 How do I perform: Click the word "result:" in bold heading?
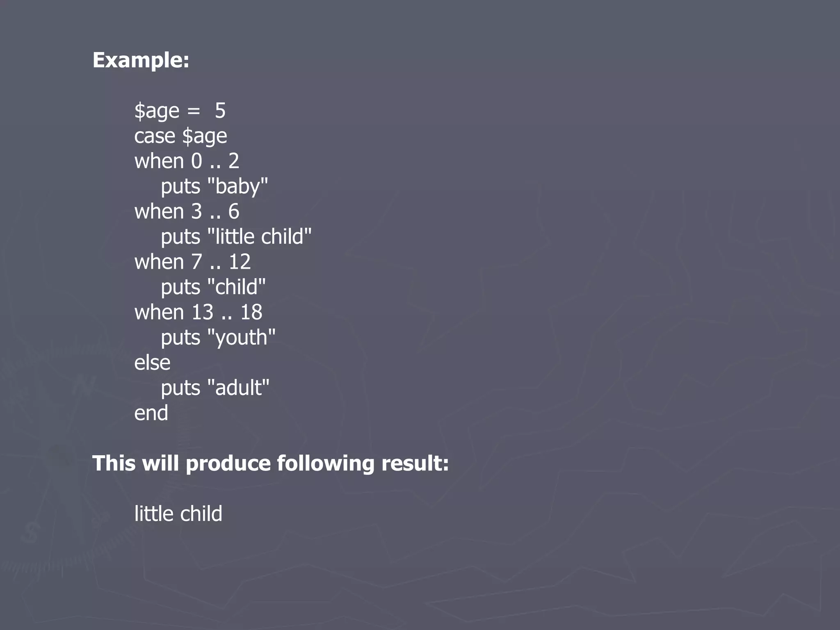(x=415, y=463)
